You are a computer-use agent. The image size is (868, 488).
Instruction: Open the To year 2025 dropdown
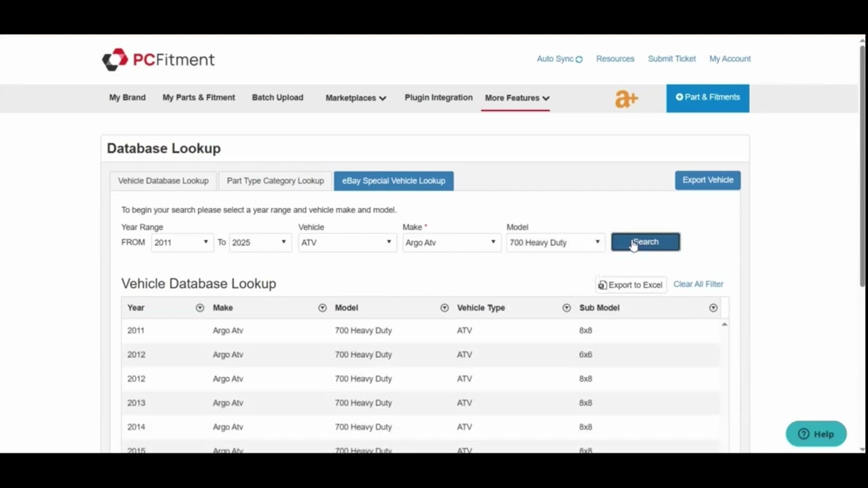(260, 243)
